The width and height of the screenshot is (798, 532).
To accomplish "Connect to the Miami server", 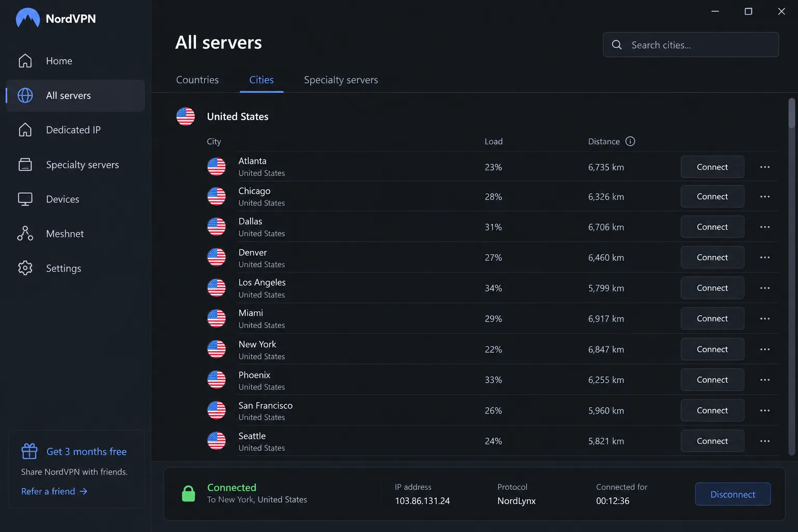I will [x=712, y=318].
